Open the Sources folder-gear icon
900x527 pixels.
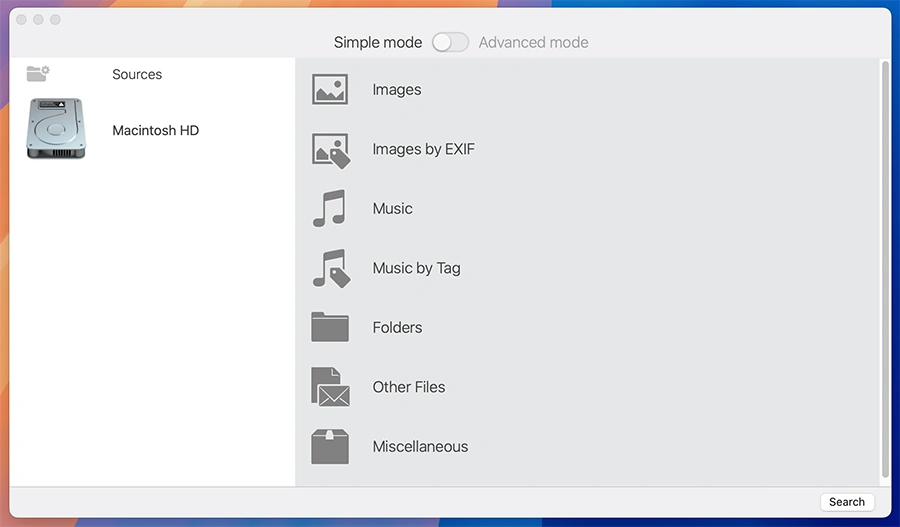coord(38,74)
